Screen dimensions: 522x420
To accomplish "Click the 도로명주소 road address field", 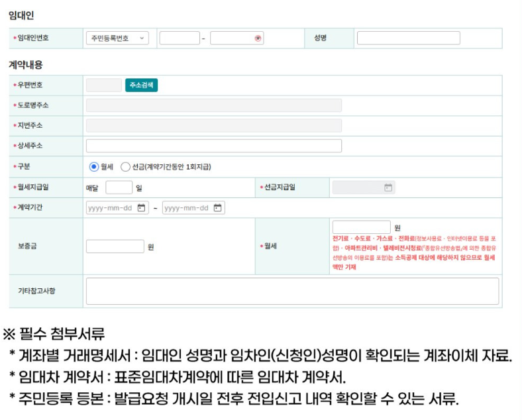I will [214, 105].
